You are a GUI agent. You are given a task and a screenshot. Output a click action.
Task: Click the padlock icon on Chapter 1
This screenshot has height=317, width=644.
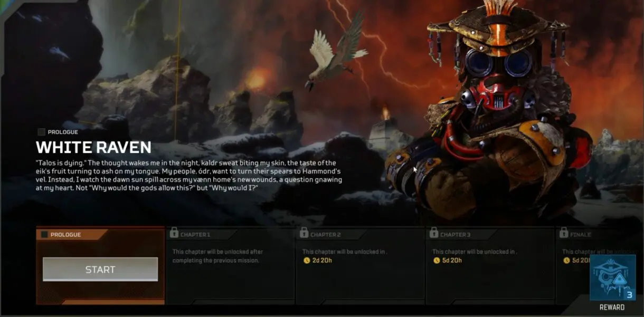174,232
